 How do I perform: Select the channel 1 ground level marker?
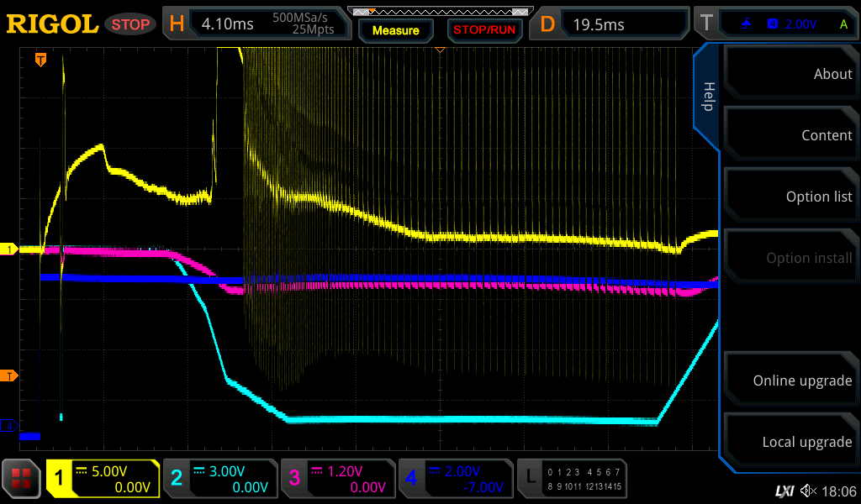pyautogui.click(x=9, y=249)
